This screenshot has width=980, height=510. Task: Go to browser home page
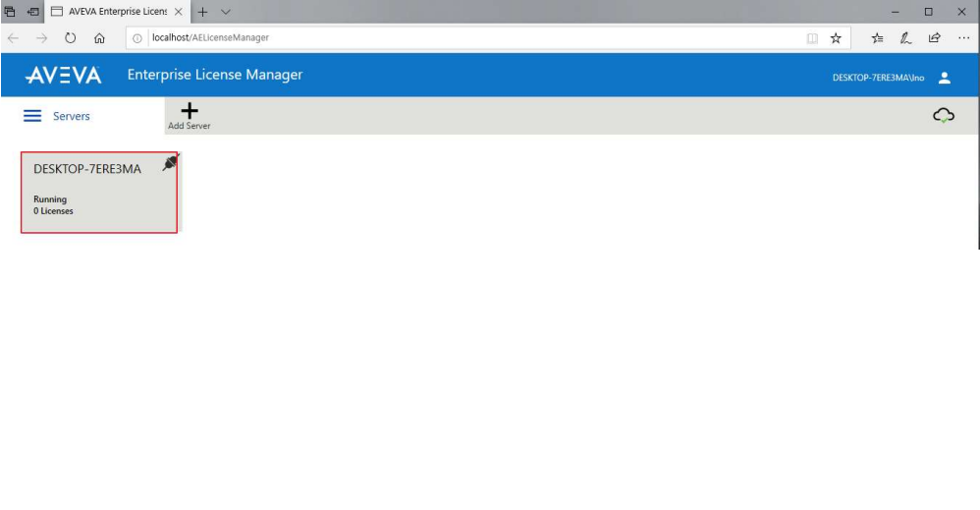(x=99, y=38)
